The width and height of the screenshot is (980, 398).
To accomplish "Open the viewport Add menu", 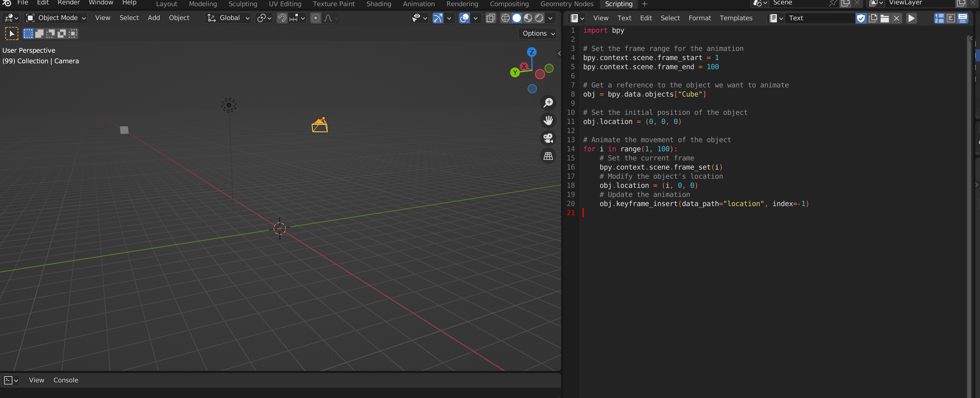I will point(154,18).
